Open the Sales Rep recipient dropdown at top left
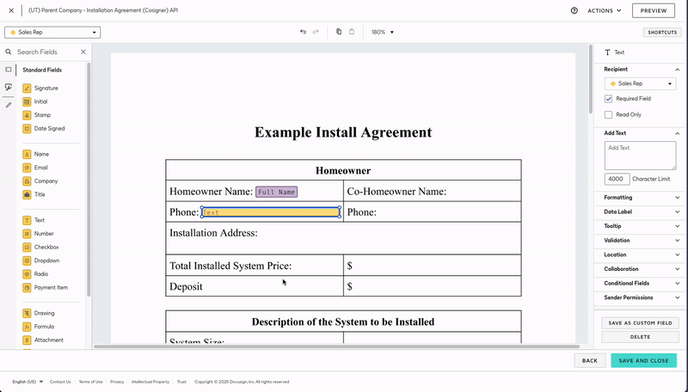688x392 pixels. [52, 32]
